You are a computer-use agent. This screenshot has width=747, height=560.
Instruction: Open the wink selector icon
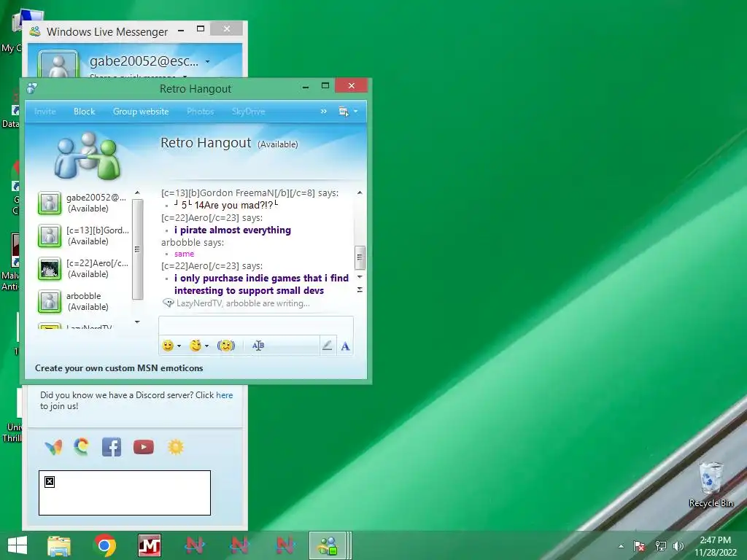tap(196, 346)
